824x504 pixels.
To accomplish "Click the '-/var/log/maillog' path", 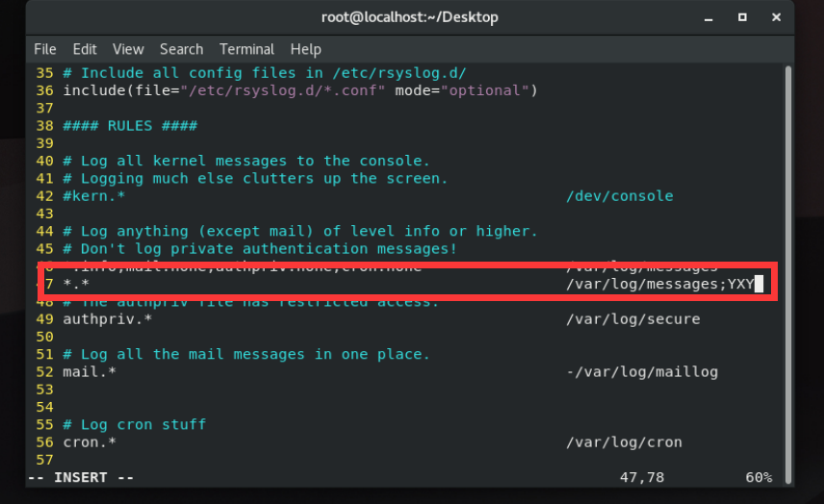I will tap(642, 372).
